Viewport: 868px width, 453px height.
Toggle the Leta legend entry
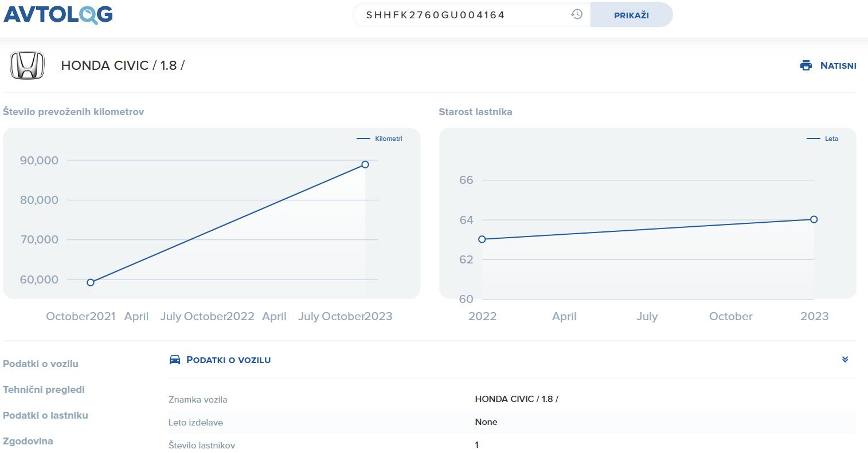pos(822,139)
